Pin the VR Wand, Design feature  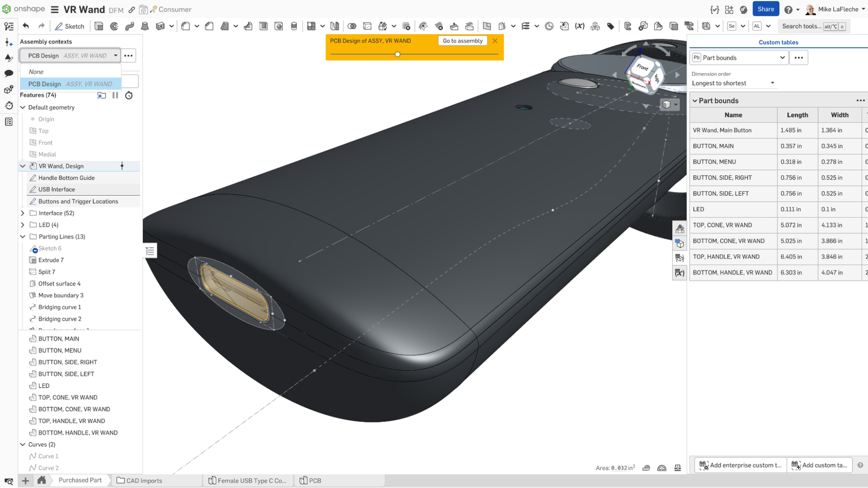[122, 166]
